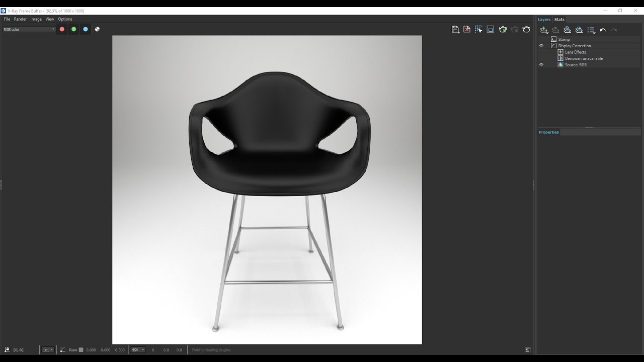Switch to red channel view

click(x=62, y=29)
